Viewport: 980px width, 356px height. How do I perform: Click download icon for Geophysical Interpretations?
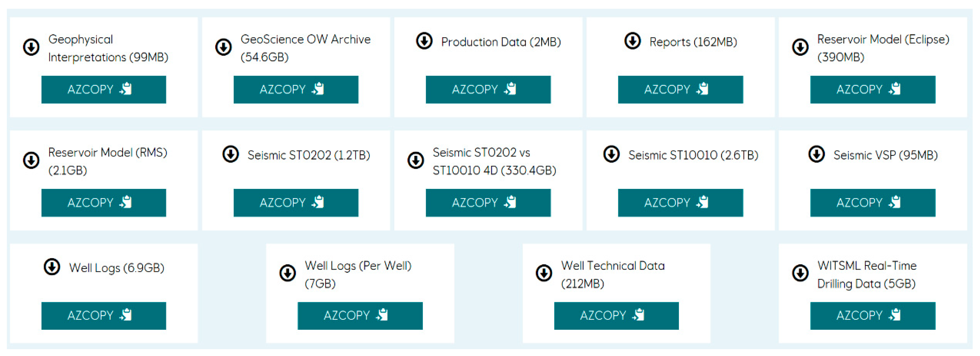(x=31, y=48)
